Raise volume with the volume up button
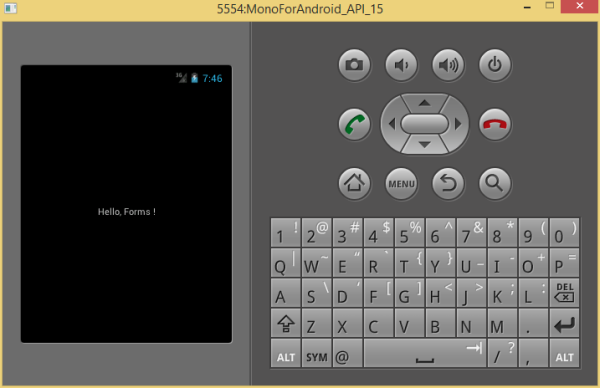600x388 pixels. click(x=448, y=65)
